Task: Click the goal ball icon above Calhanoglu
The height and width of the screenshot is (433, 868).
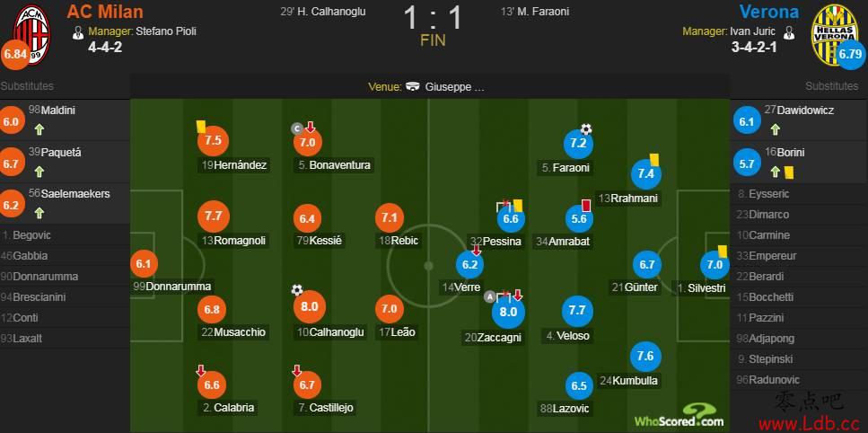Action: point(297,289)
